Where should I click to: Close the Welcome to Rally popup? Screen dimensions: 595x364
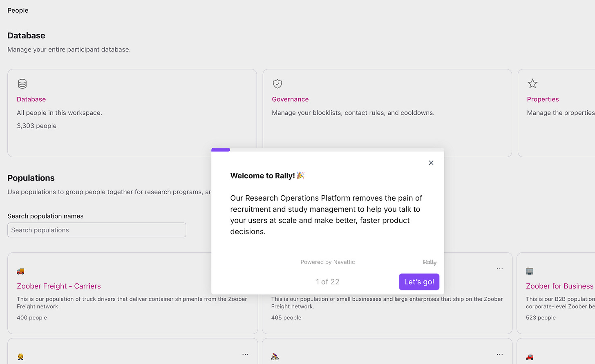point(431,163)
